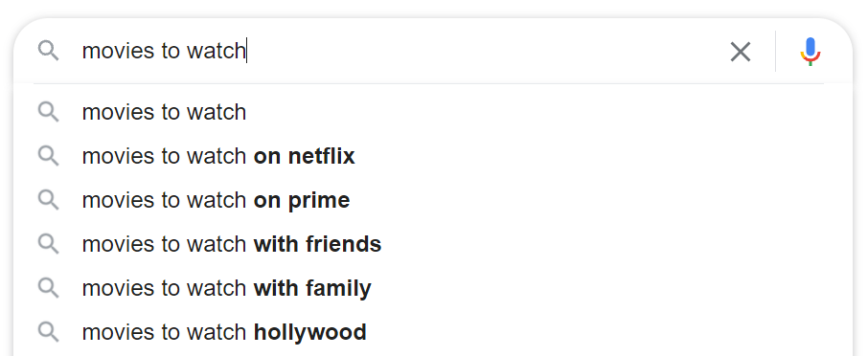
Task: Clear the search text with X
Action: 741,52
